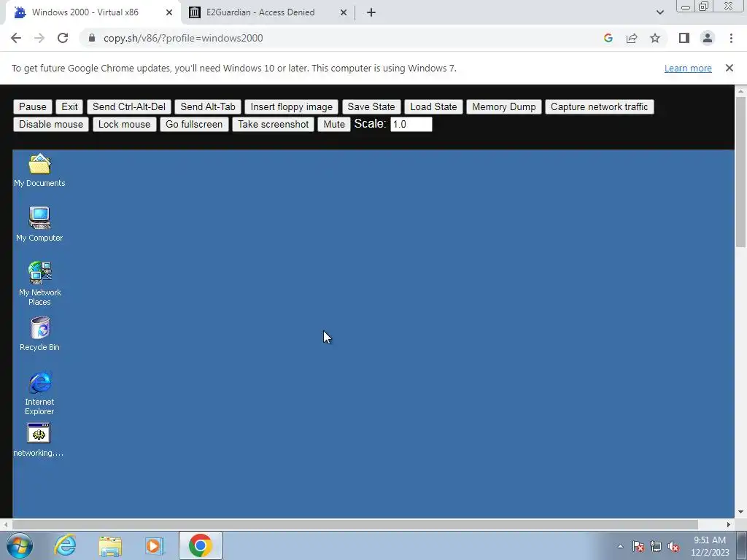
Task: Open the tab search dropdown arrow
Action: (x=659, y=12)
